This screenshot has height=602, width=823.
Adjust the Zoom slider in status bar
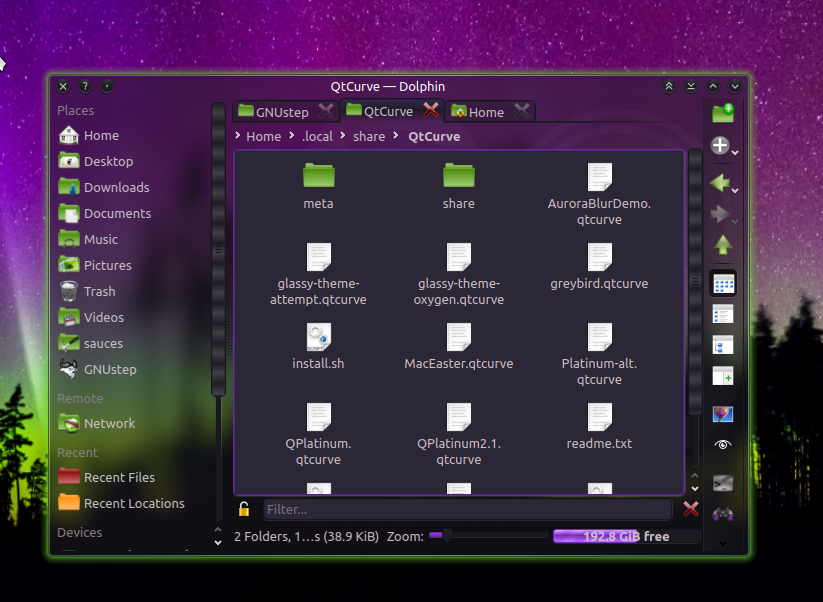click(488, 535)
